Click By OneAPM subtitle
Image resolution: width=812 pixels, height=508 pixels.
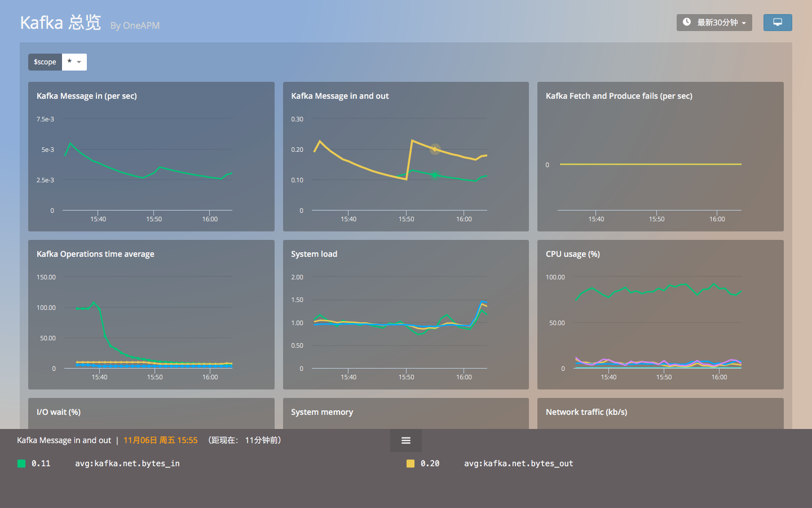point(135,25)
